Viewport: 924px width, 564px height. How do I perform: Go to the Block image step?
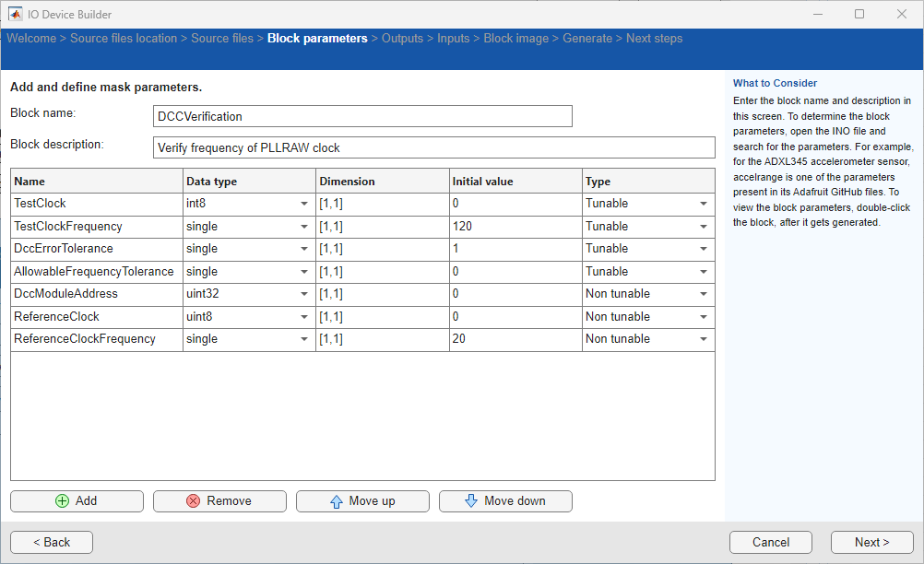(515, 38)
